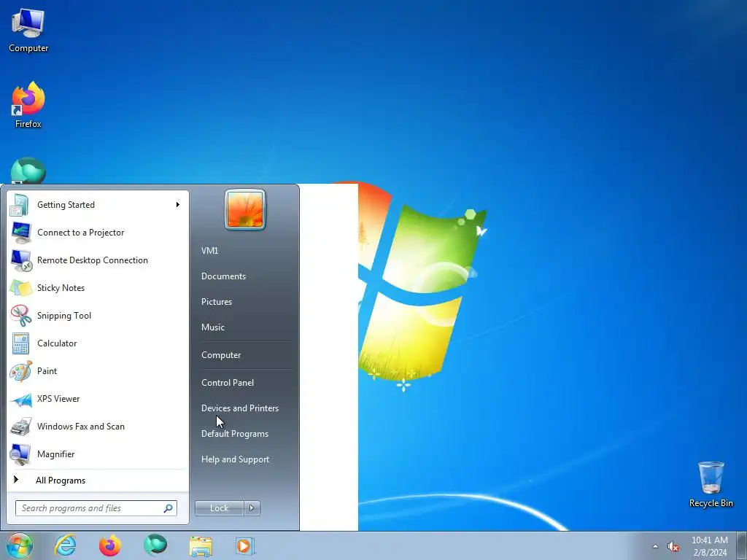
Task: Open shutdown options arrow beside Lock
Action: [x=252, y=508]
